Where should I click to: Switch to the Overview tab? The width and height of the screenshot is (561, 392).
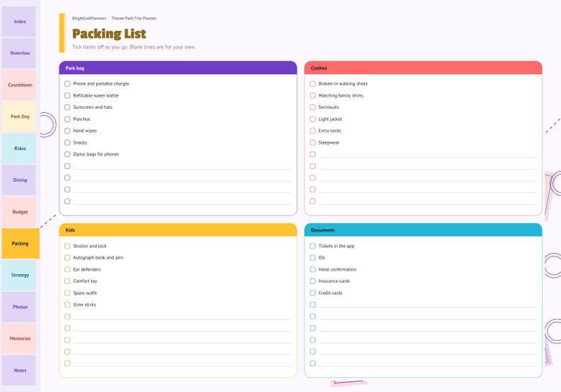point(19,53)
